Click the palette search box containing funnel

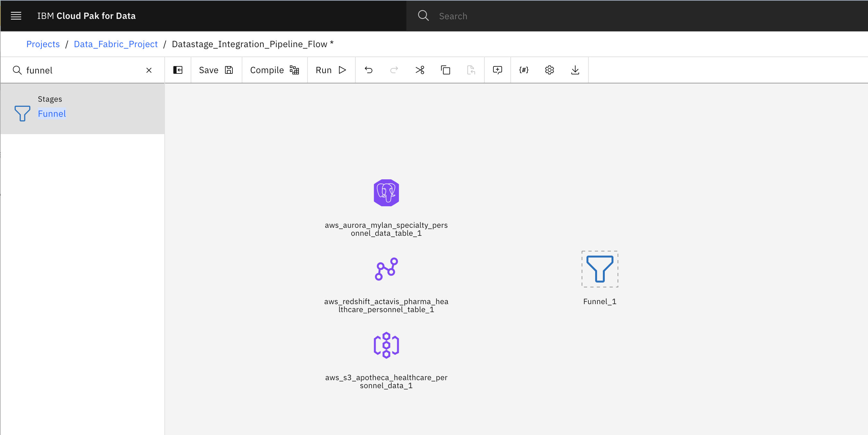point(82,70)
